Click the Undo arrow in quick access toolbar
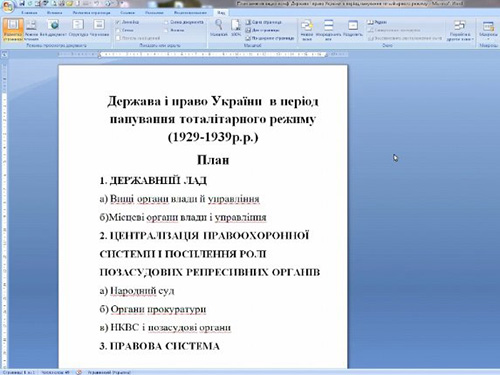The image size is (500, 375). point(97,3)
